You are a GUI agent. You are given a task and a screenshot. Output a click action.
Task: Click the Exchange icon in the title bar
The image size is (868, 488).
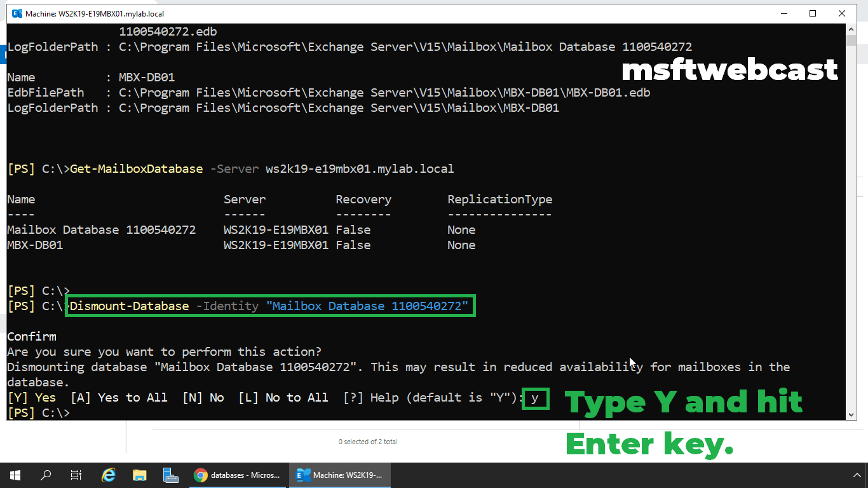coord(15,13)
